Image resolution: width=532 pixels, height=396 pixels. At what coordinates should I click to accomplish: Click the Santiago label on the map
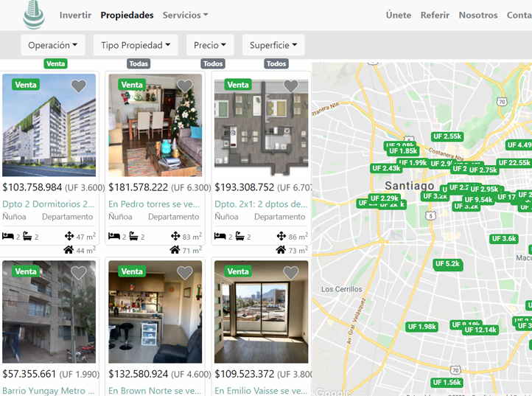point(410,185)
